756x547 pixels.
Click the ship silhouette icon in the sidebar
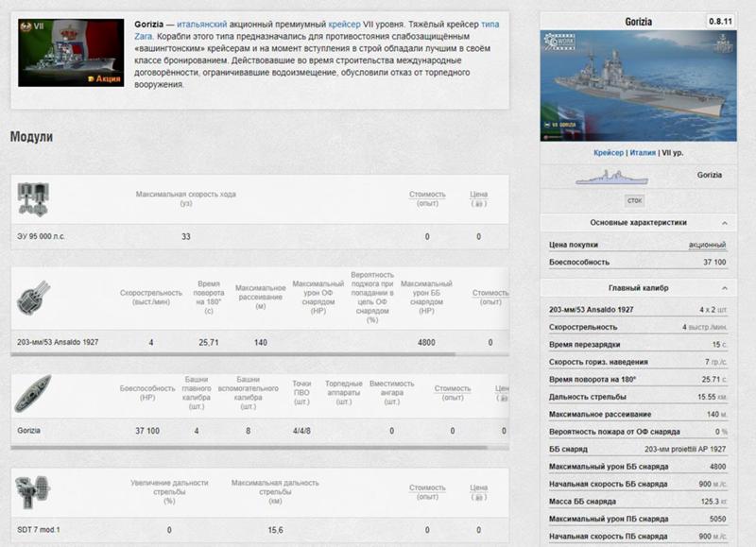(611, 177)
